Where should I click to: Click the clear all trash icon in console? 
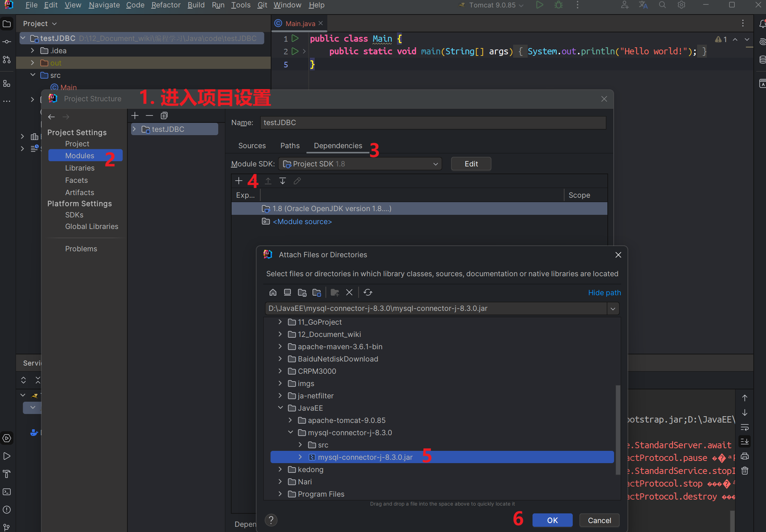tap(745, 471)
